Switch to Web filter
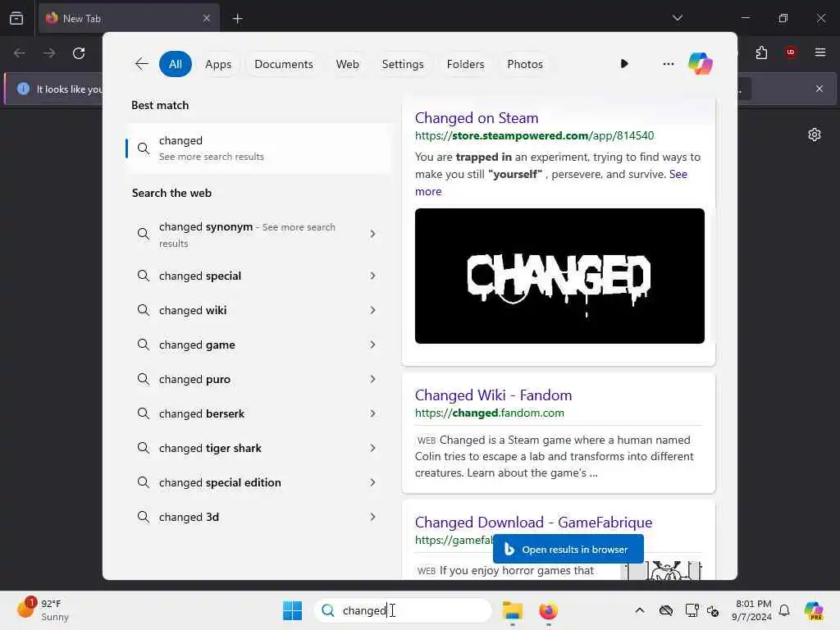840x630 pixels. tap(347, 64)
